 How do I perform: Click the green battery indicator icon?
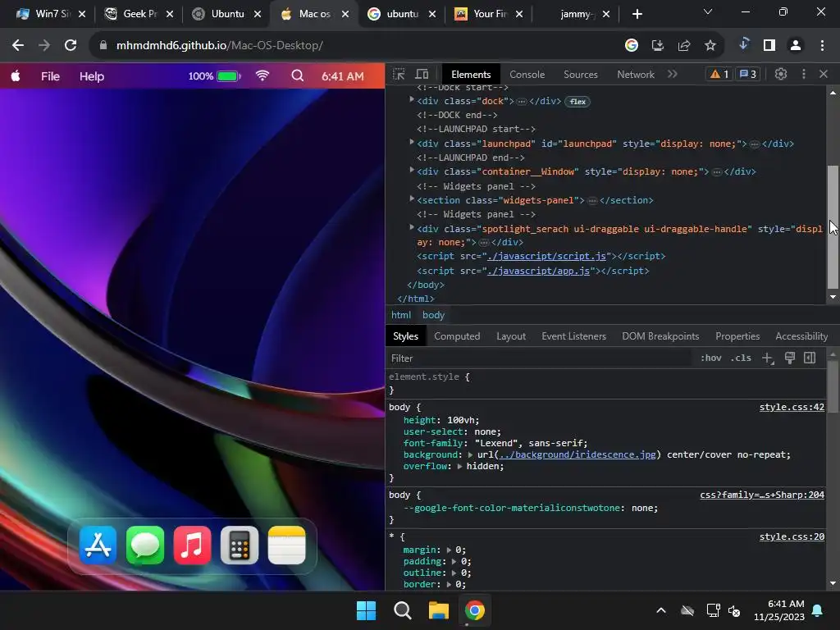point(229,76)
